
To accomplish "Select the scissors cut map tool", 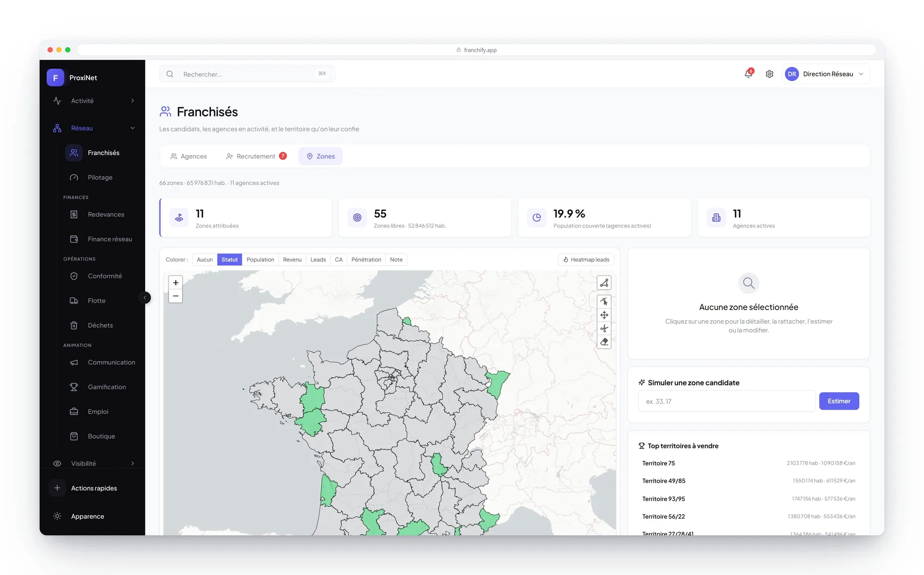I will pos(604,329).
